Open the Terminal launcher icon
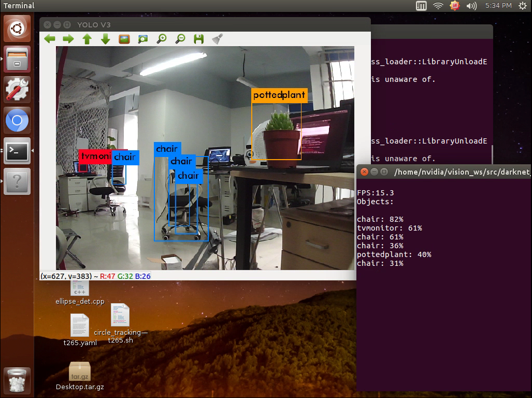This screenshot has height=398, width=532. click(x=17, y=151)
